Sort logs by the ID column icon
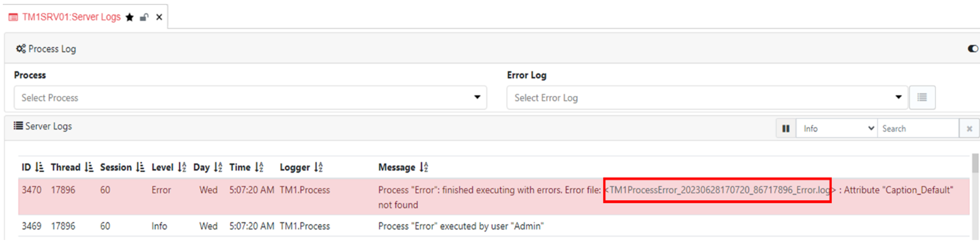The height and width of the screenshot is (249, 980). [x=39, y=167]
